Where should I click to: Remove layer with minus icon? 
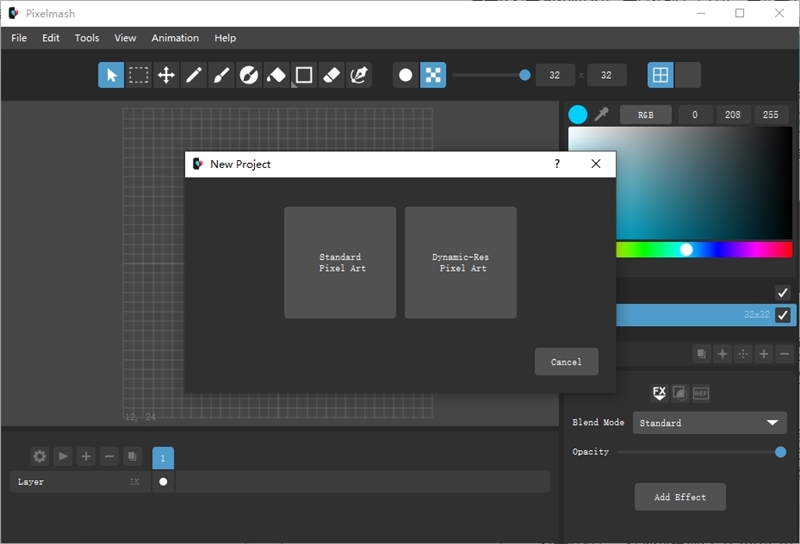pyautogui.click(x=785, y=354)
